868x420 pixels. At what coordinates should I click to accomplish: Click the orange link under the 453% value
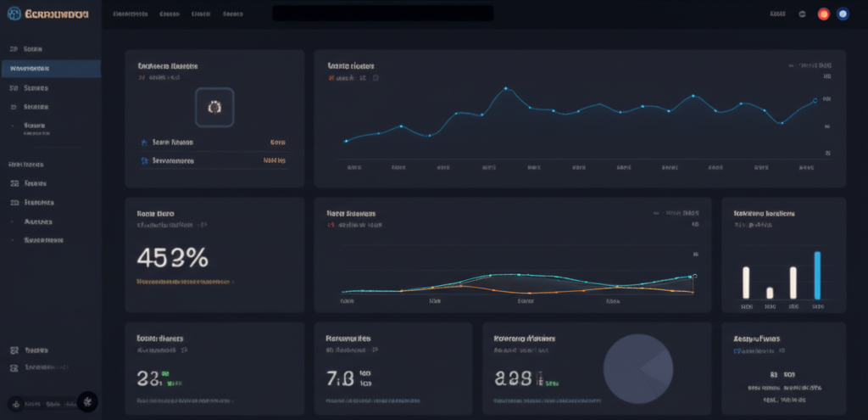point(184,281)
